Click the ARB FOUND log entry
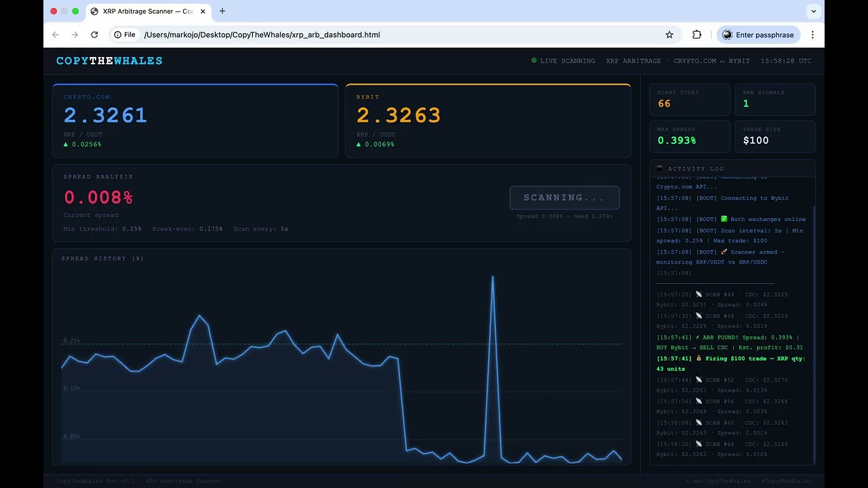 pyautogui.click(x=730, y=342)
